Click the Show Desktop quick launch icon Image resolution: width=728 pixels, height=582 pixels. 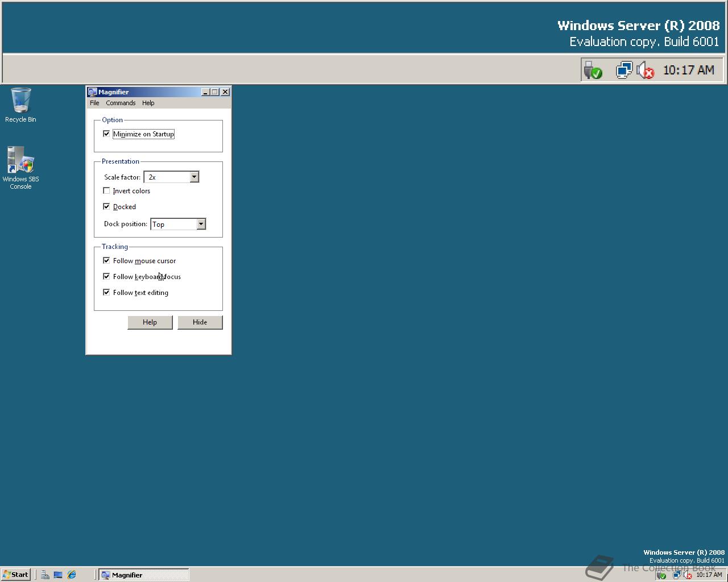pos(58,575)
